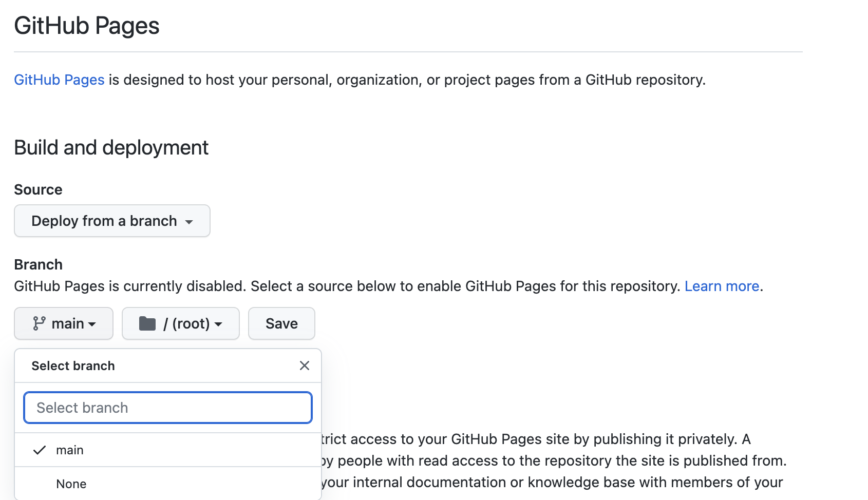Click the checkmark next to main
The width and height of the screenshot is (868, 500).
(x=40, y=450)
